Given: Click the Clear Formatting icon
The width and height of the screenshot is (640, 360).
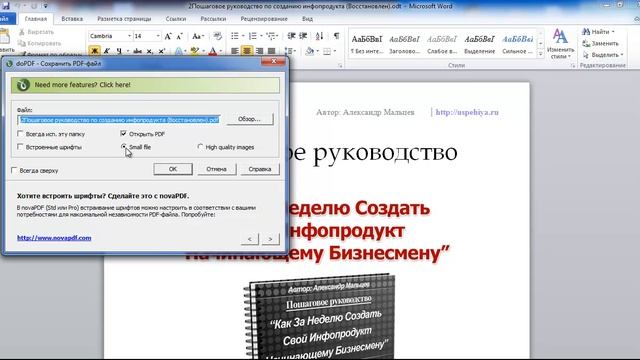Looking at the screenshot, I should point(218,36).
